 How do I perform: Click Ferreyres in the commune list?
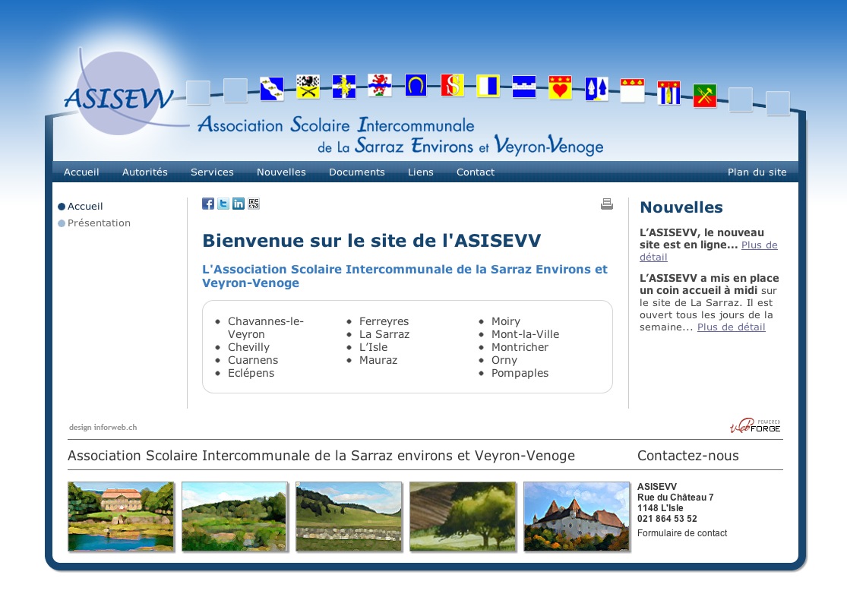[384, 321]
